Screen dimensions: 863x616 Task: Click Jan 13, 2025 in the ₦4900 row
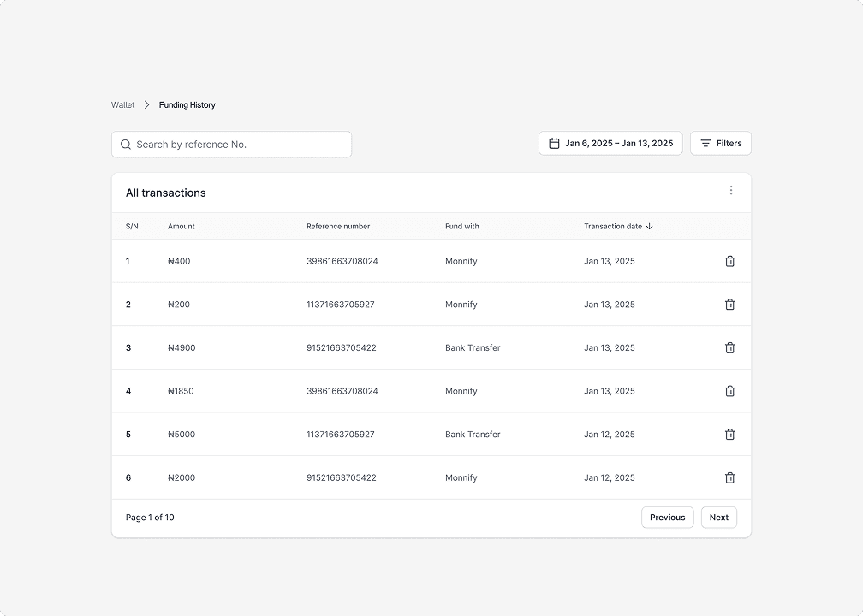point(610,347)
